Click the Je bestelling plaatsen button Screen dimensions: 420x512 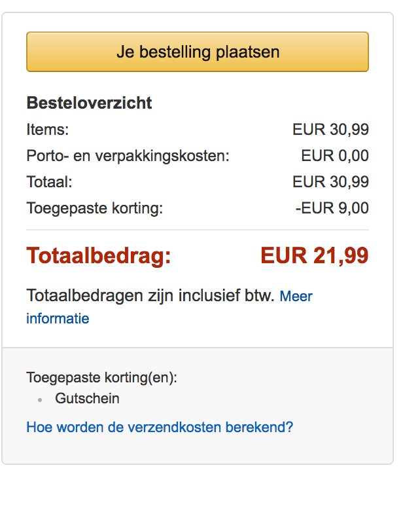pyautogui.click(x=198, y=52)
